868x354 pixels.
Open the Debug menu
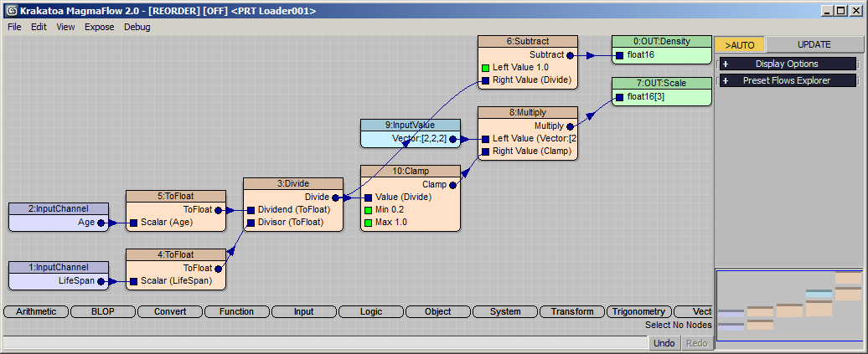click(x=137, y=27)
